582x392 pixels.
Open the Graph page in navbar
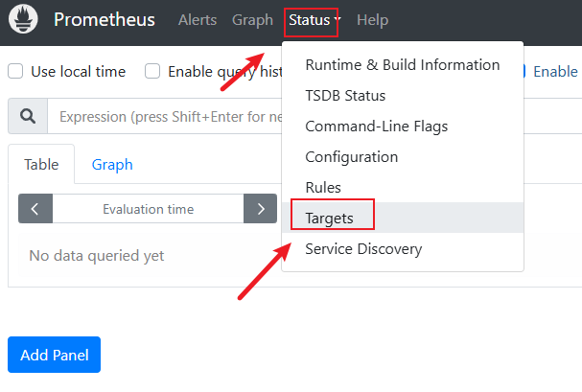pos(252,20)
